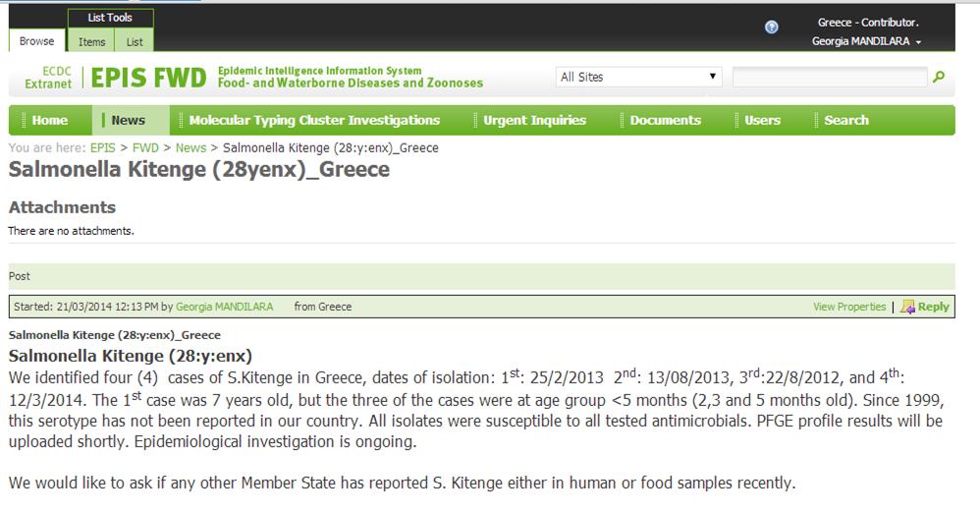The width and height of the screenshot is (980, 513).
Task: Click the News breadcrumb link
Action: 191,148
